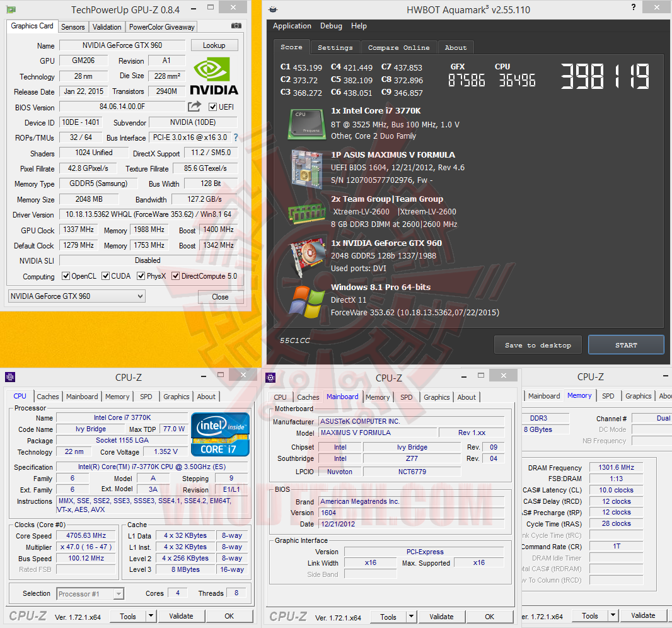Click the total Aquamark score 398119
The width and height of the screenshot is (672, 628).
coord(605,76)
